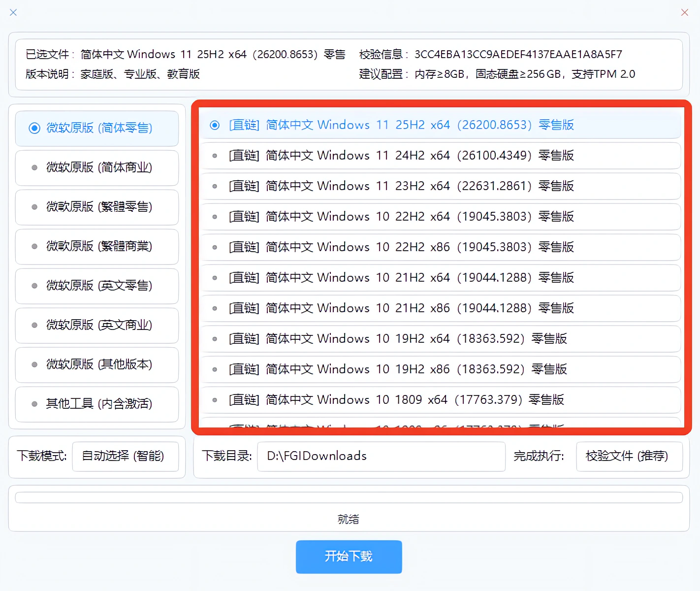Choose Windows 10 21H2 x64 (19044.1288) 零售版

coord(441,278)
